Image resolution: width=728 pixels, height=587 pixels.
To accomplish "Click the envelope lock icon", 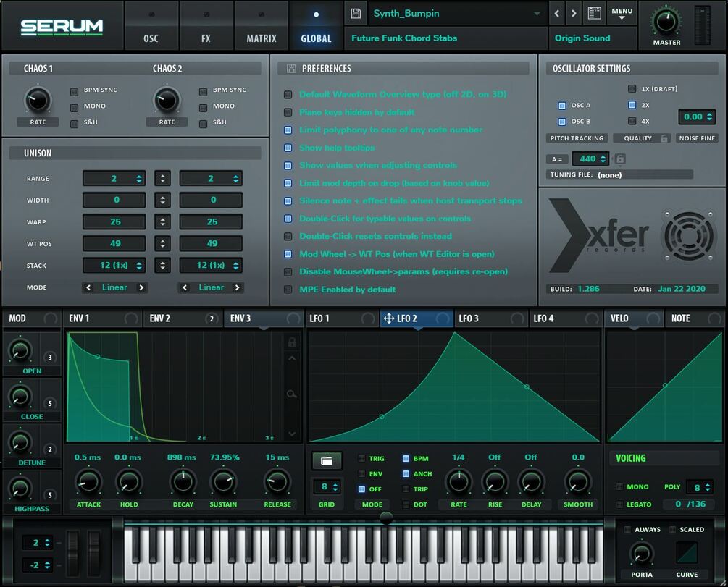I will pyautogui.click(x=292, y=342).
